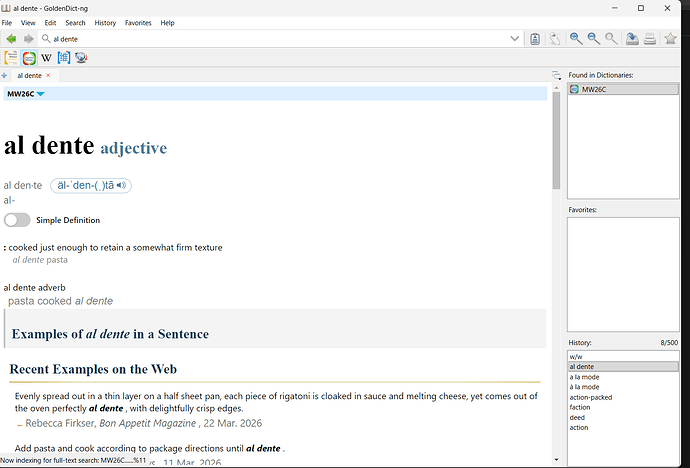Click the Now indexing for full-text search status
Image resolution: width=690 pixels, height=468 pixels.
coord(73,461)
